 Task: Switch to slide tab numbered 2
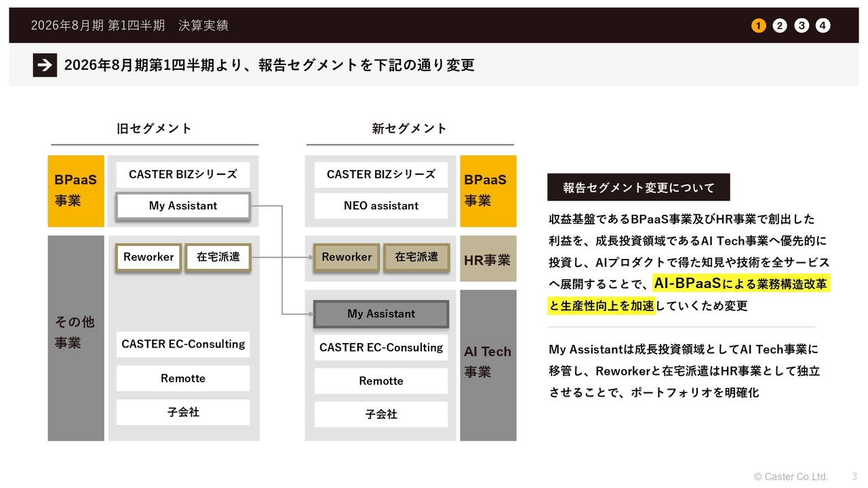pyautogui.click(x=779, y=25)
